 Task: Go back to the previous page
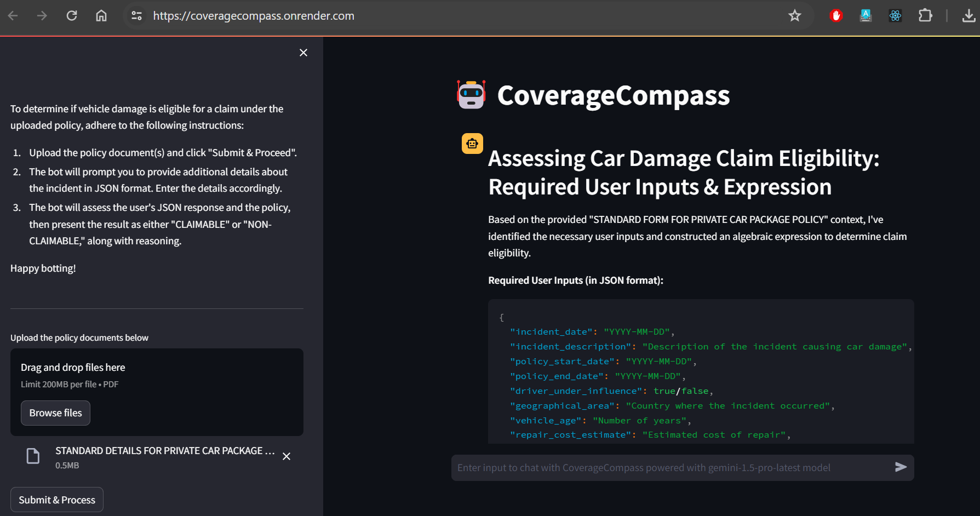click(x=13, y=16)
